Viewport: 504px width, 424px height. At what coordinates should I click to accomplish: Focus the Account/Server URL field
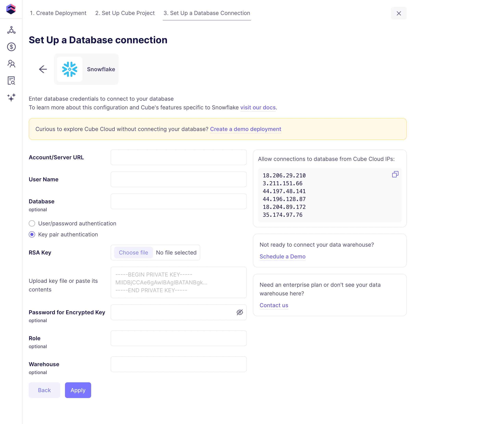(x=179, y=158)
